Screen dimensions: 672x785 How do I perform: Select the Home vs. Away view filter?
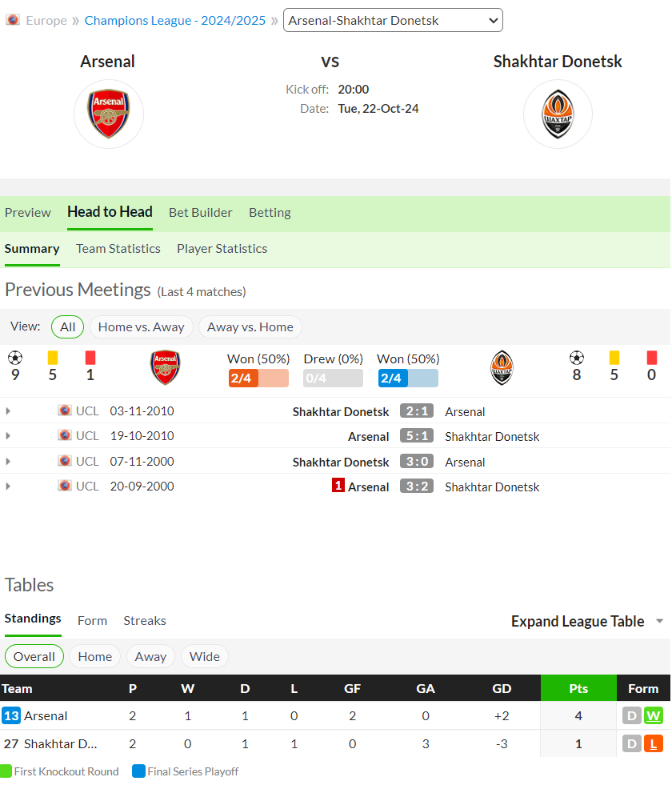pos(141,327)
